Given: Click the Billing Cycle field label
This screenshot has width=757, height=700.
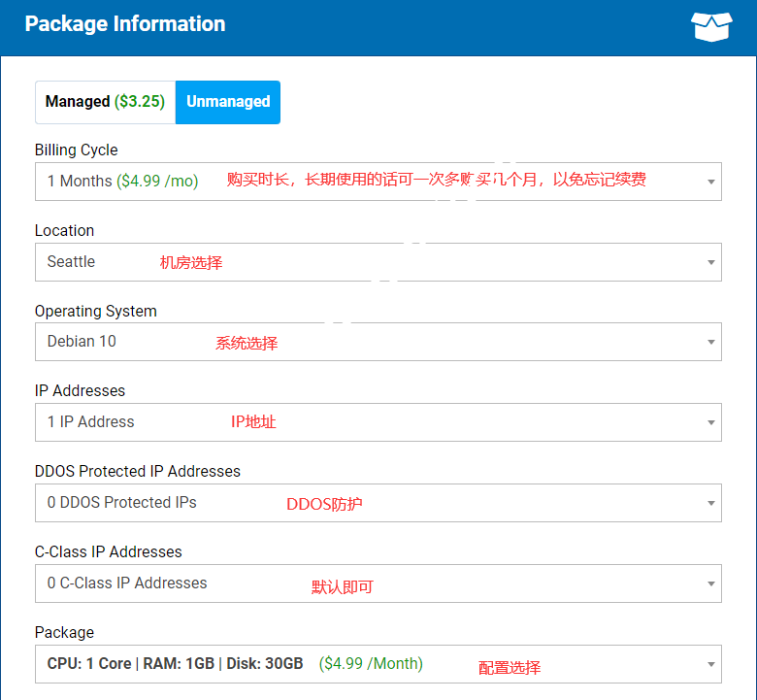Looking at the screenshot, I should [x=77, y=150].
